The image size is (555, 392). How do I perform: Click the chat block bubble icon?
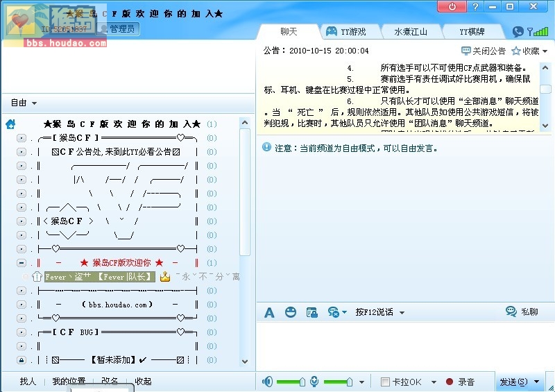tap(333, 312)
